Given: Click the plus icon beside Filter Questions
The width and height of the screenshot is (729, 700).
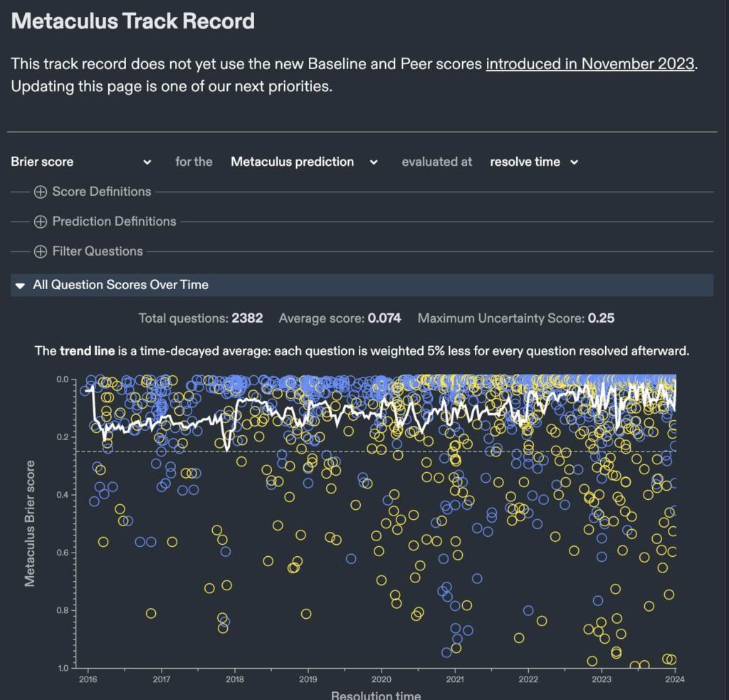Looking at the screenshot, I should click(41, 251).
